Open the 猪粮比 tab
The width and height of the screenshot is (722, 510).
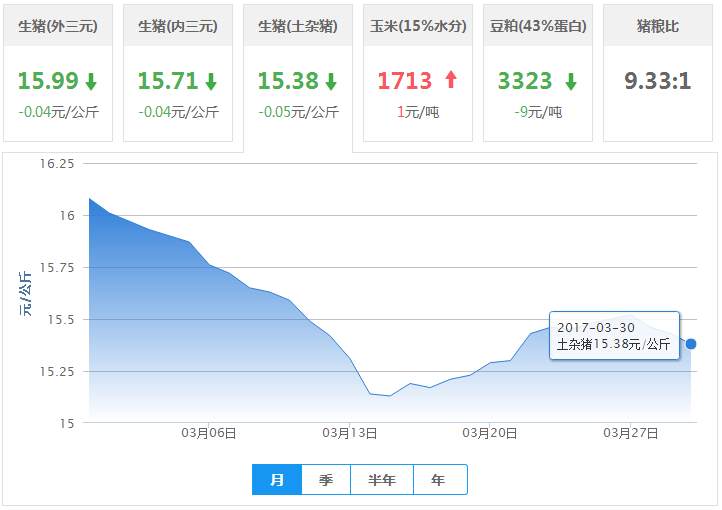658,26
